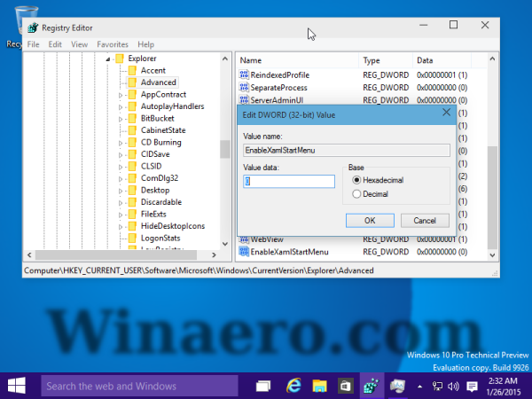Viewport: 532px width, 399px height.
Task: Click the EnableXamlStartMenu DWORD value icon
Action: 244,252
